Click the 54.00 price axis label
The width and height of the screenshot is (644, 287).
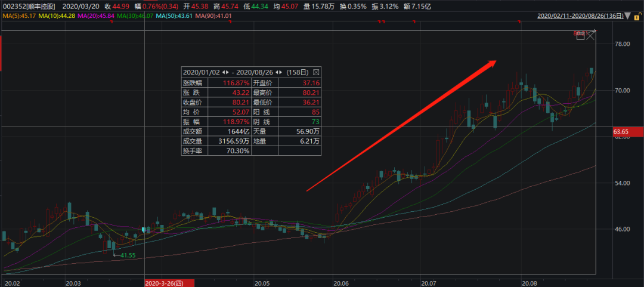(x=622, y=183)
